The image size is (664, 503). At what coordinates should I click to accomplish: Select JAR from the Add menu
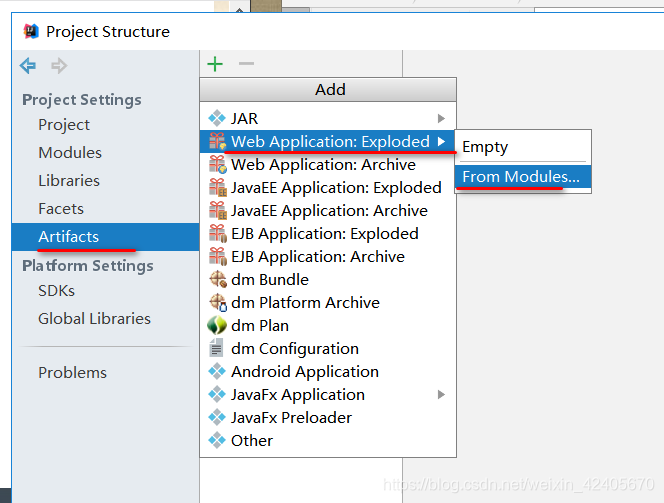click(x=328, y=118)
